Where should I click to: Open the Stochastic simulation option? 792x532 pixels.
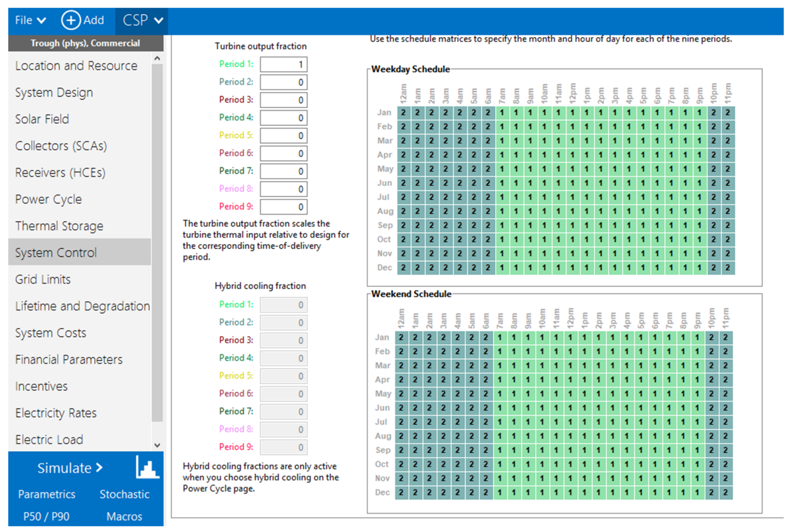tap(124, 494)
